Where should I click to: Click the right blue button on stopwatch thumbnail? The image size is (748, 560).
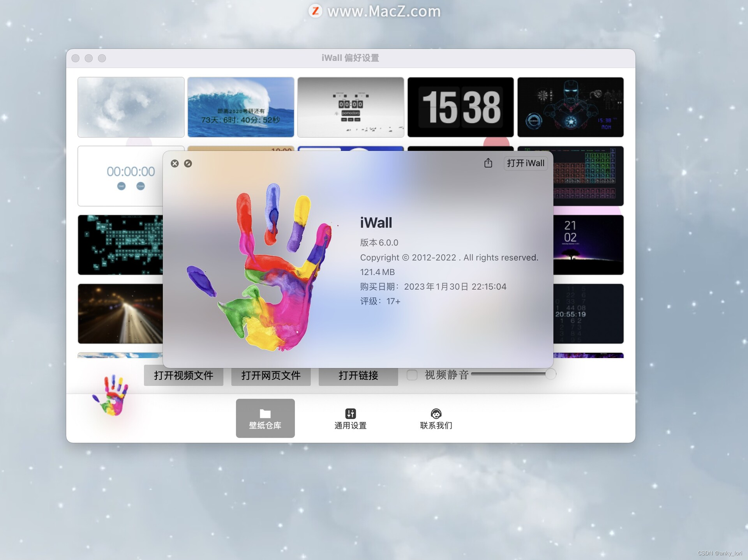click(x=141, y=186)
